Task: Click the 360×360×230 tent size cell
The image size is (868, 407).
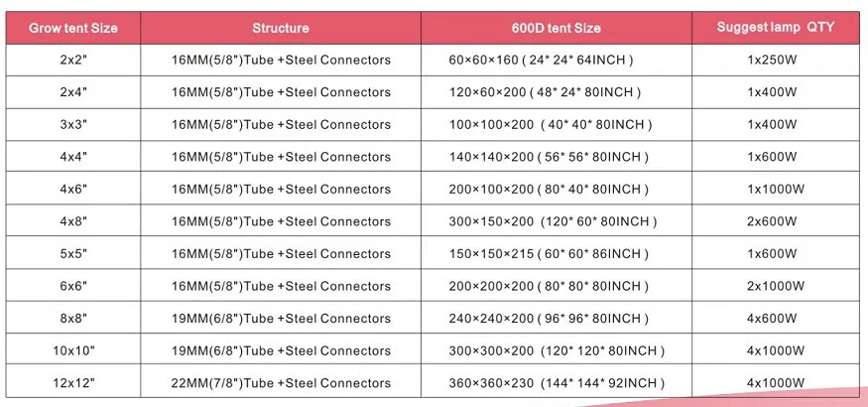Action: [557, 383]
